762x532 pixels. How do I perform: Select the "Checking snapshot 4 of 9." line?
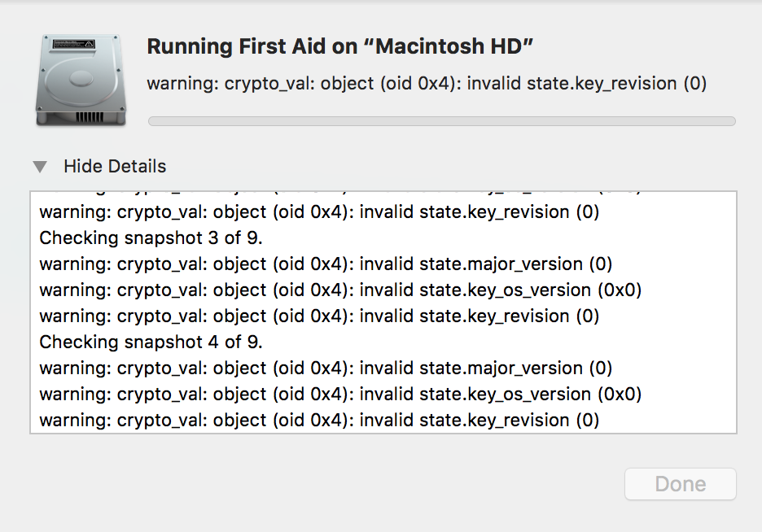(151, 342)
